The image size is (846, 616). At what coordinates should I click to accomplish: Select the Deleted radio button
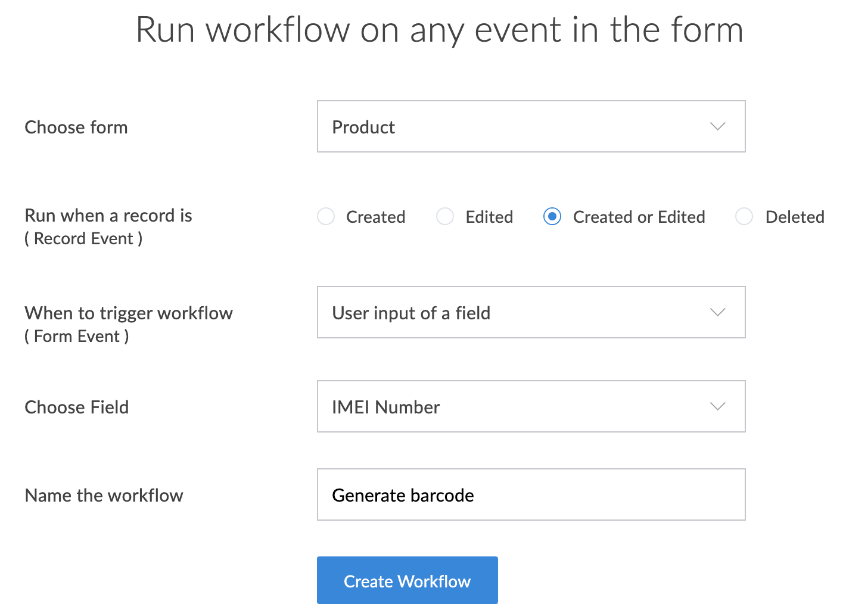(744, 216)
